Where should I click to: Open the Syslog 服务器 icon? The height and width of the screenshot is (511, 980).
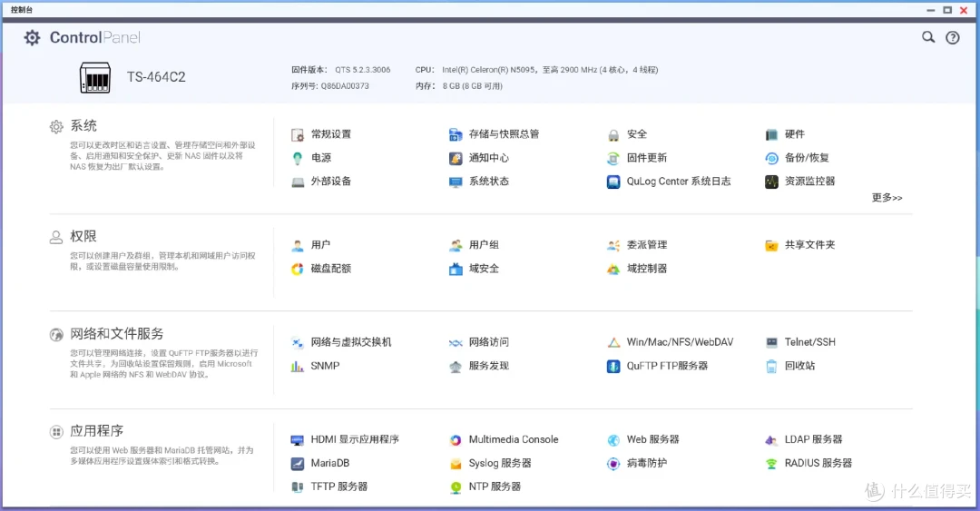456,464
